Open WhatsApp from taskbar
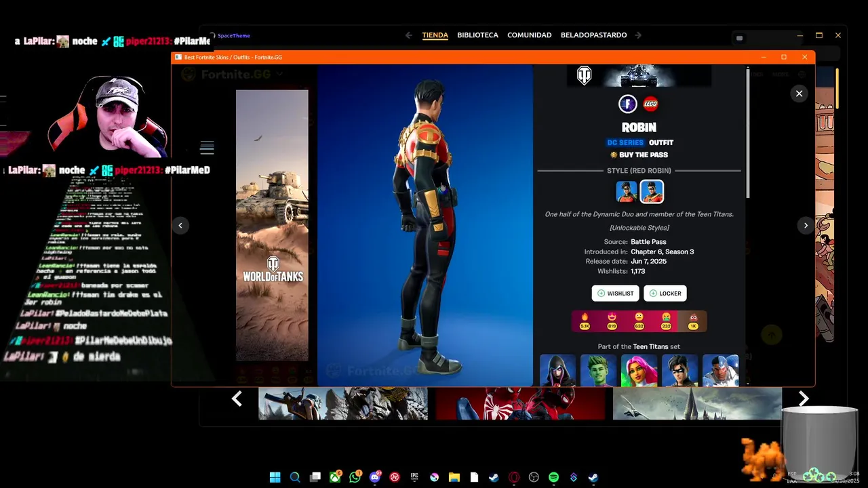Image resolution: width=868 pixels, height=488 pixels. (x=355, y=477)
